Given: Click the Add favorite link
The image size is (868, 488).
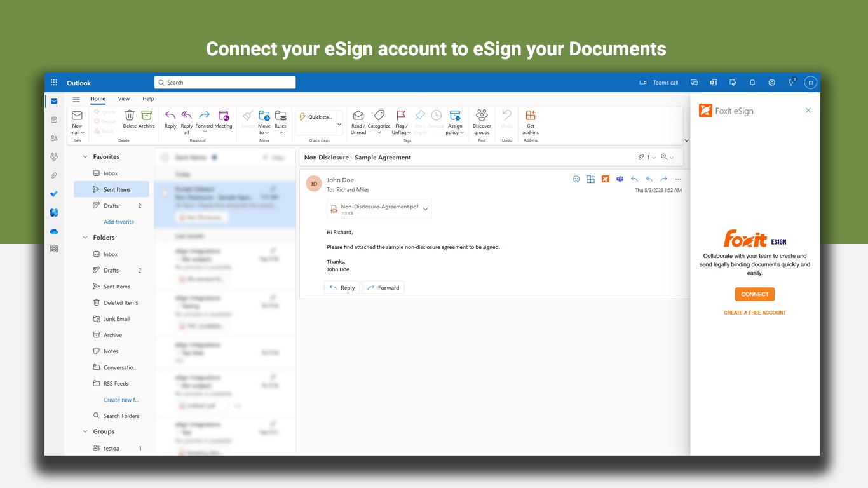Looking at the screenshot, I should click(119, 222).
